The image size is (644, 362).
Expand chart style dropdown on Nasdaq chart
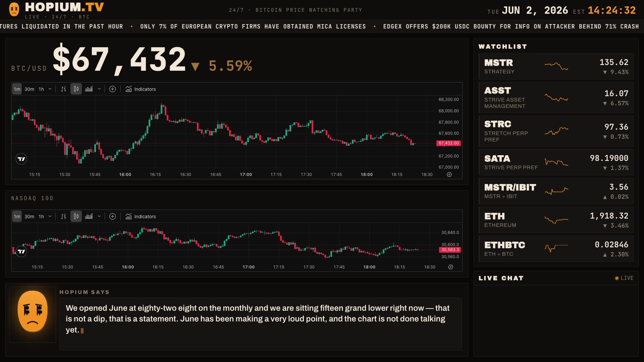click(x=99, y=217)
